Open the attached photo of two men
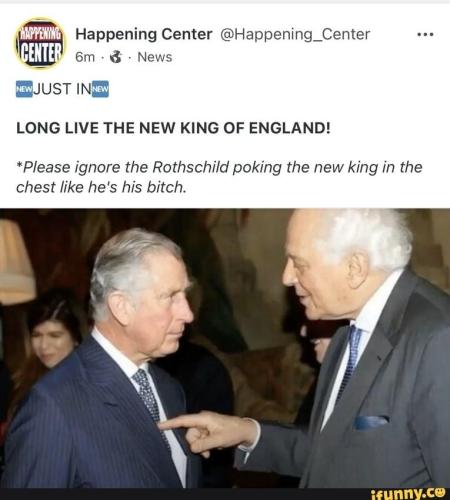Image resolution: width=450 pixels, height=500 pixels. [x=225, y=348]
